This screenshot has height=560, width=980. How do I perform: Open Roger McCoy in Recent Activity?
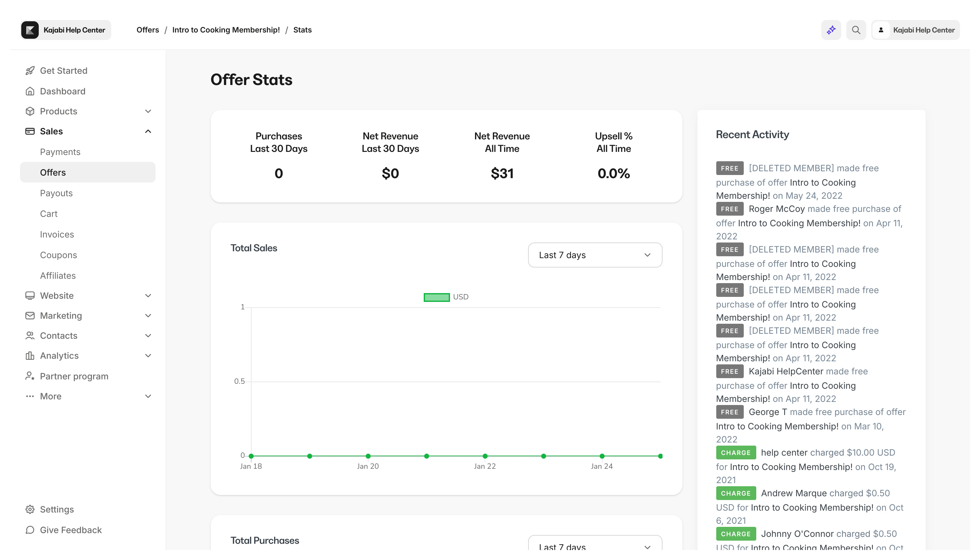(x=777, y=209)
